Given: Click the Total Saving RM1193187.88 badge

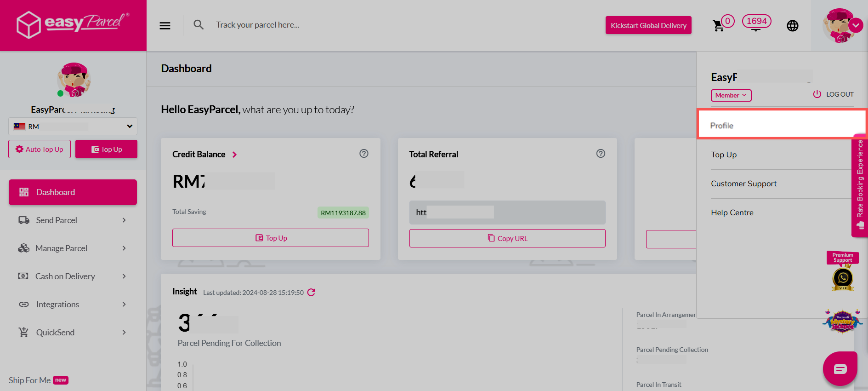Looking at the screenshot, I should pyautogui.click(x=343, y=213).
